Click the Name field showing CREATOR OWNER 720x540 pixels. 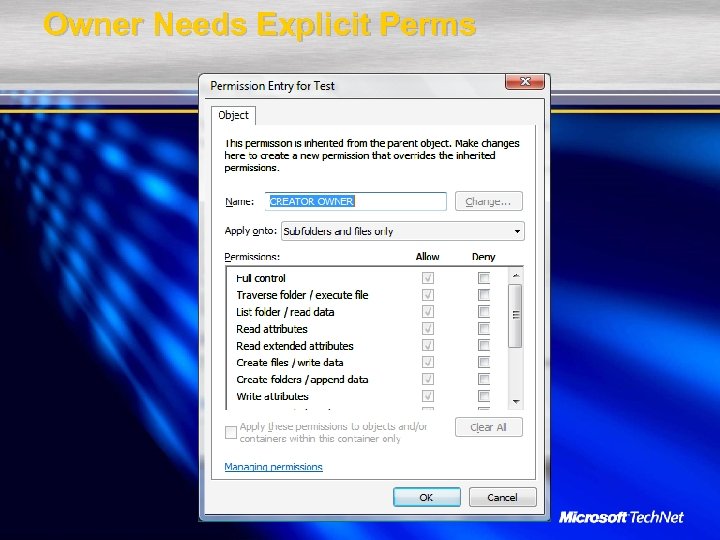(356, 201)
